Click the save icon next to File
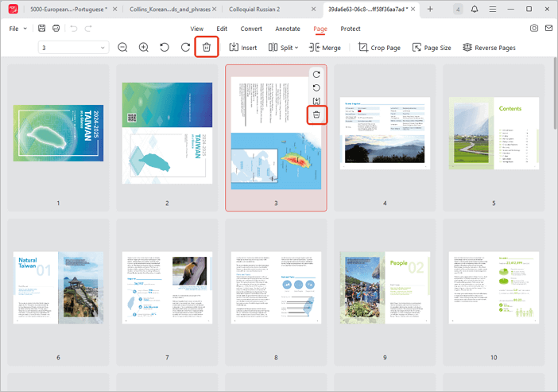 click(41, 29)
